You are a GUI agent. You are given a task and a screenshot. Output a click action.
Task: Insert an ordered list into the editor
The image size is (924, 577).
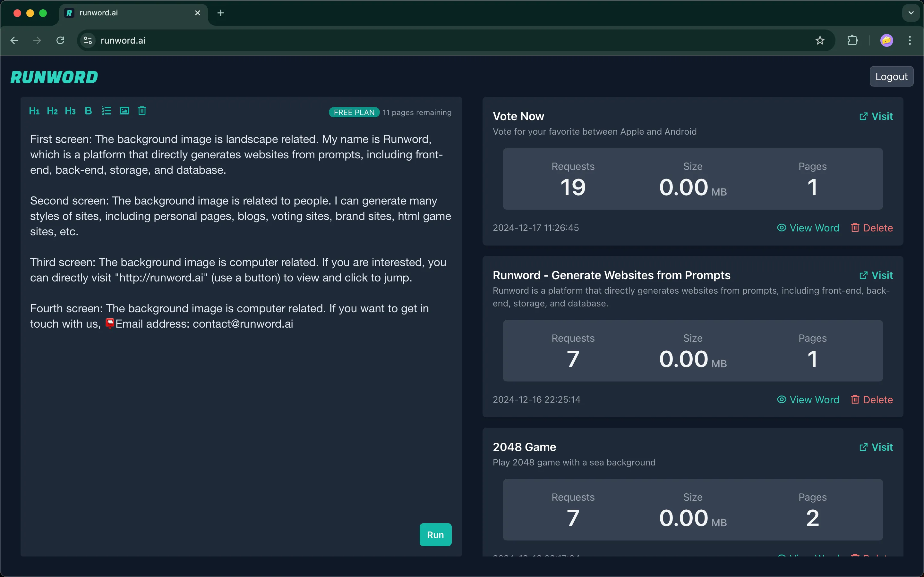point(106,111)
